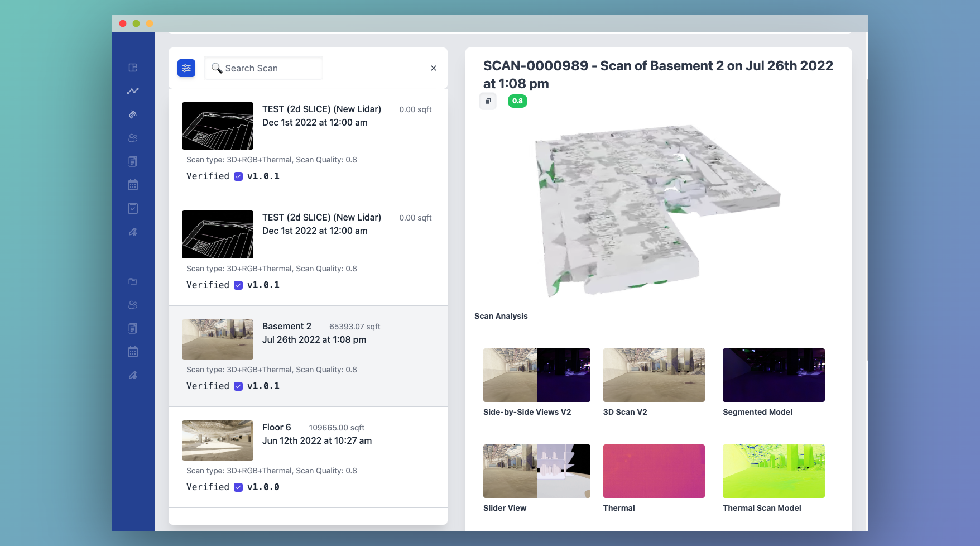Open the Segmented Model thumbnail
The width and height of the screenshot is (980, 546).
(774, 375)
